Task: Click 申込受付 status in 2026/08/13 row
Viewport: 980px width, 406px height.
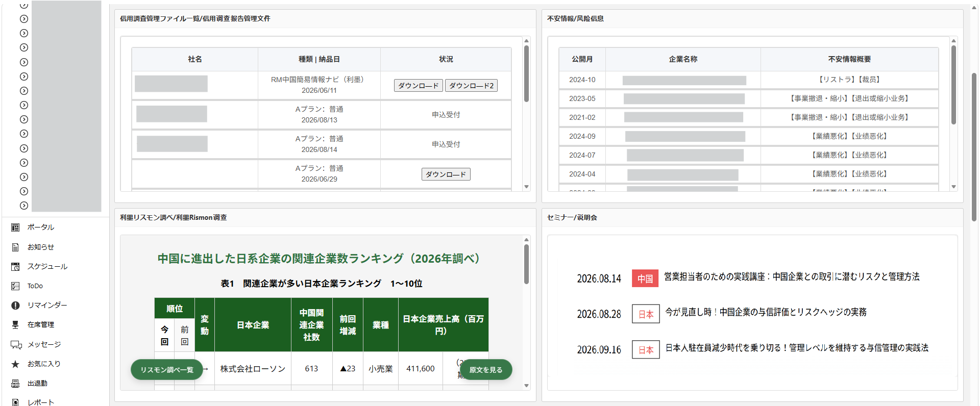Action: (446, 115)
